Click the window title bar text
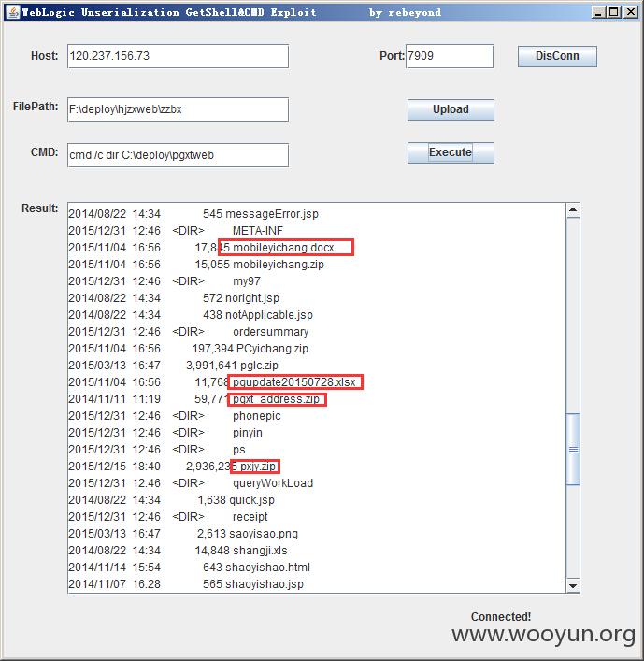Screen dimensions: 644x661 click(232, 12)
